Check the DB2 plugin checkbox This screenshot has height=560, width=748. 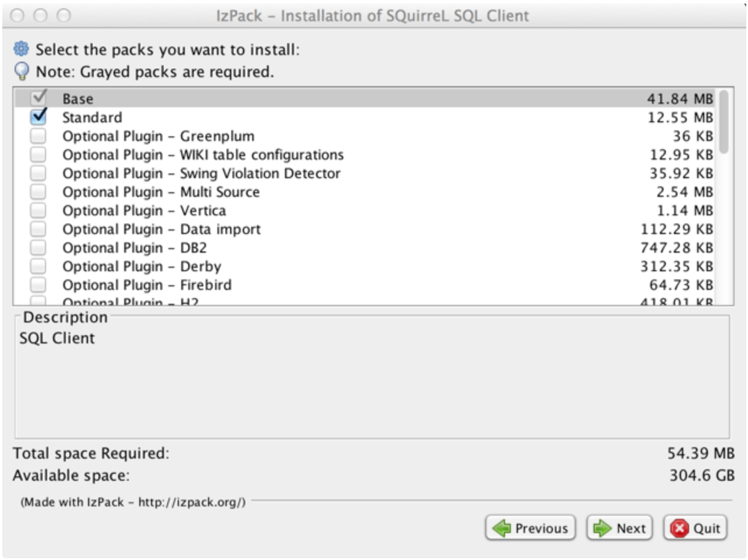(x=38, y=247)
